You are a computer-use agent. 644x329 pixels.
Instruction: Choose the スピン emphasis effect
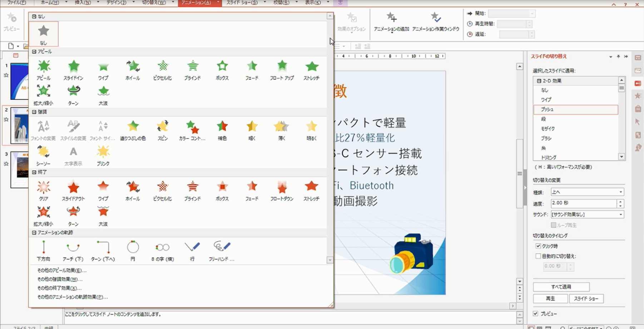(x=163, y=130)
